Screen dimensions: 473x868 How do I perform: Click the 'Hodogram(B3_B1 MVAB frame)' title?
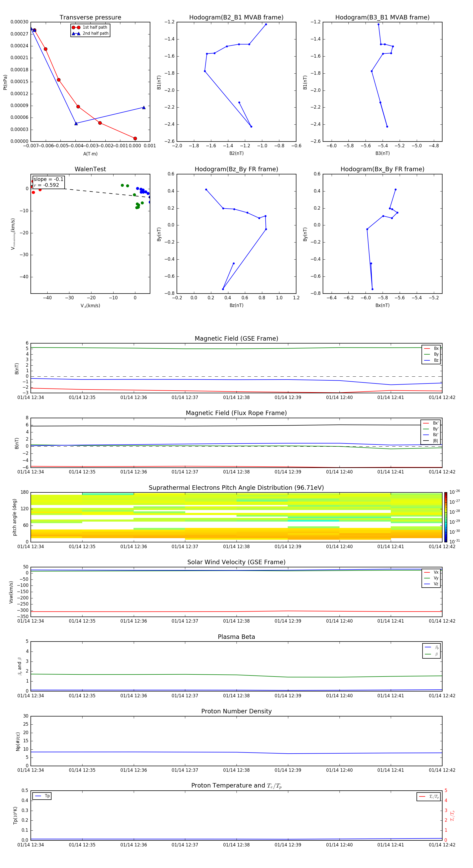[382, 18]
